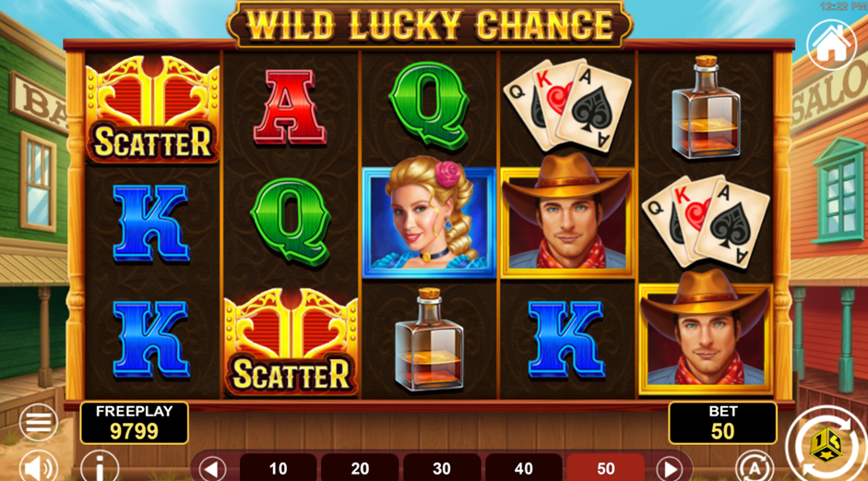Mute the game sound
Viewport: 868px width, 481px height.
(x=39, y=468)
